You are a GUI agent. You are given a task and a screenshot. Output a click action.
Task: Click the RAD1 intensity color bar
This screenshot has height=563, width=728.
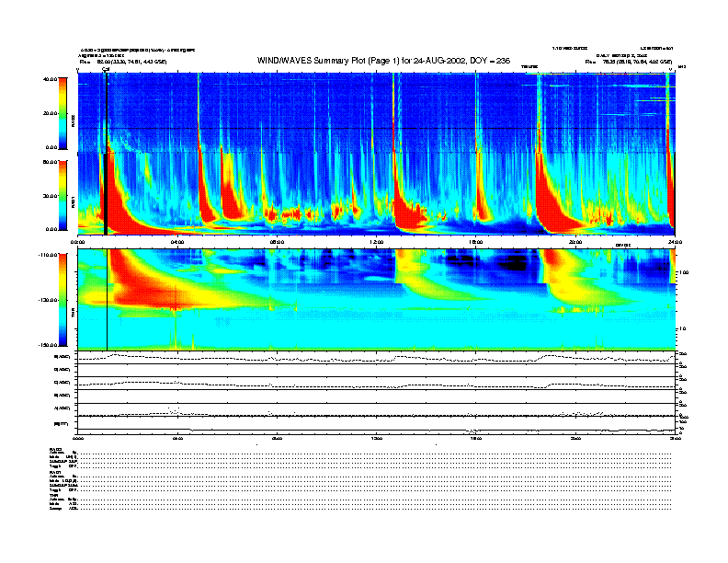pos(63,195)
